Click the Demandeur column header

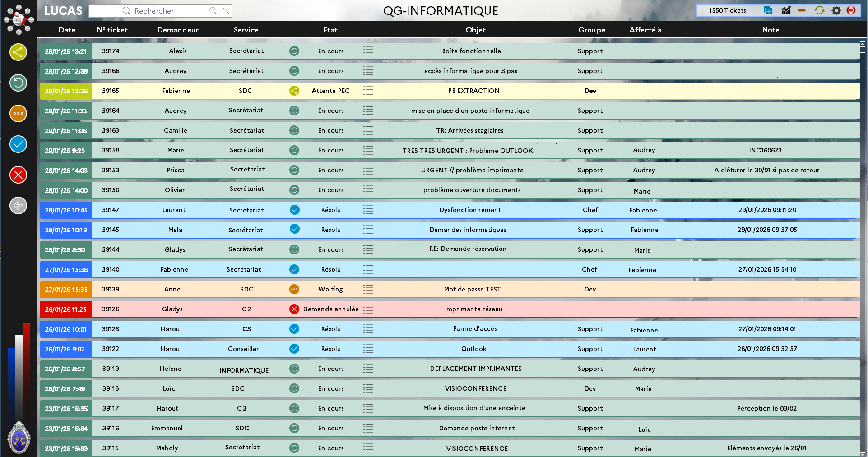[178, 30]
